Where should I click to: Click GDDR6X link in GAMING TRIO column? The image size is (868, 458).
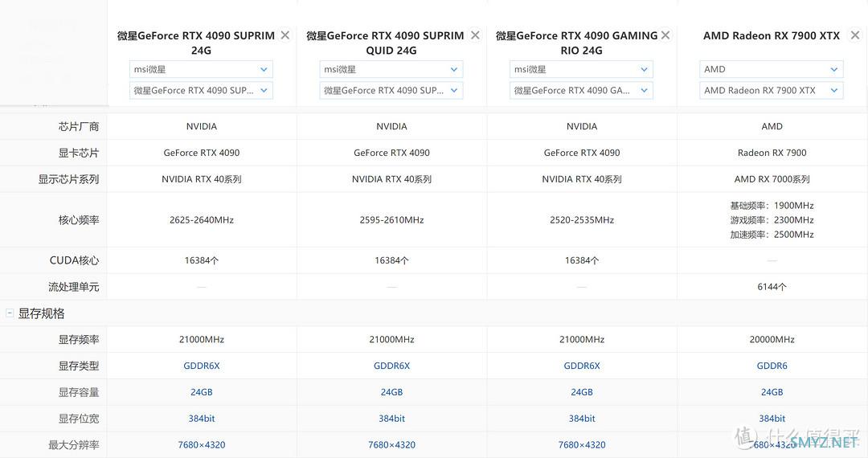pyautogui.click(x=582, y=366)
